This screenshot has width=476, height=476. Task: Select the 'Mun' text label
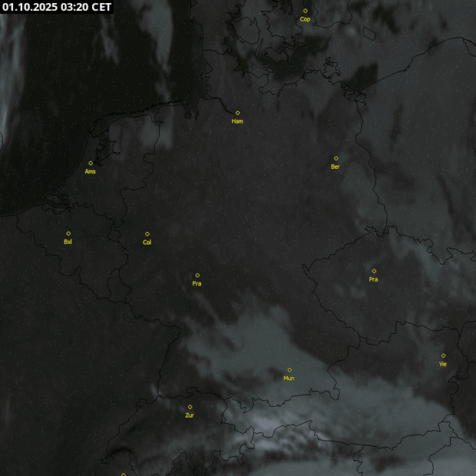click(x=289, y=378)
